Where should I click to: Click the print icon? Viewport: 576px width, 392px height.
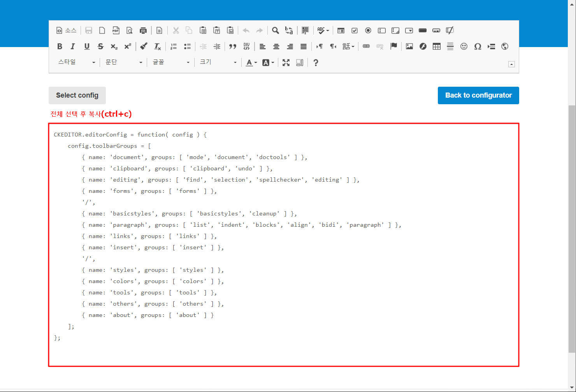pos(143,30)
